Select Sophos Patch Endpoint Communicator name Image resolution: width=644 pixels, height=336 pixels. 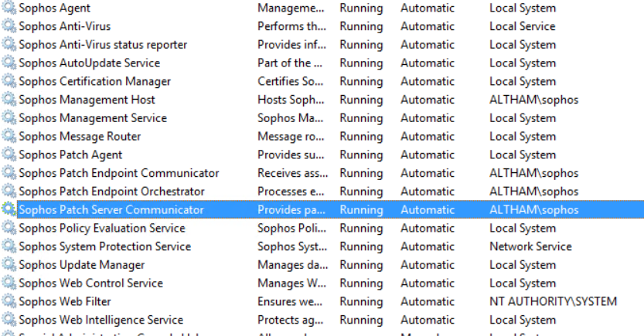pos(119,173)
